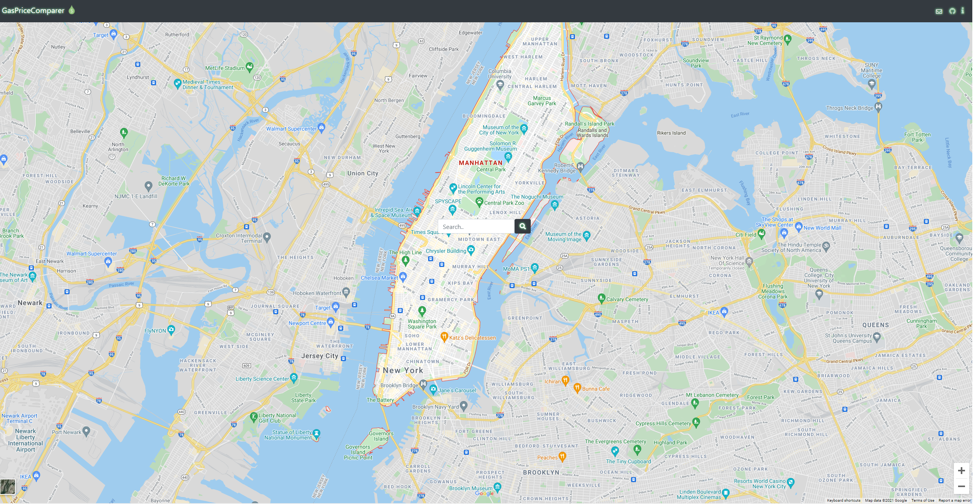The width and height of the screenshot is (980, 504).
Task: Switch to satellite view thumbnail
Action: (x=8, y=486)
